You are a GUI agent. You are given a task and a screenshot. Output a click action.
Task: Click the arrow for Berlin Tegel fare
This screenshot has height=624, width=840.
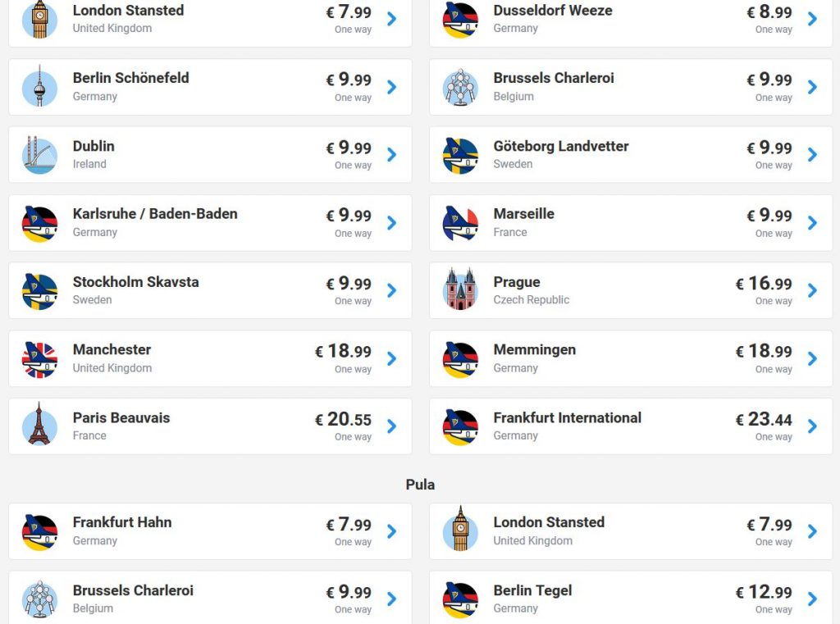point(812,599)
